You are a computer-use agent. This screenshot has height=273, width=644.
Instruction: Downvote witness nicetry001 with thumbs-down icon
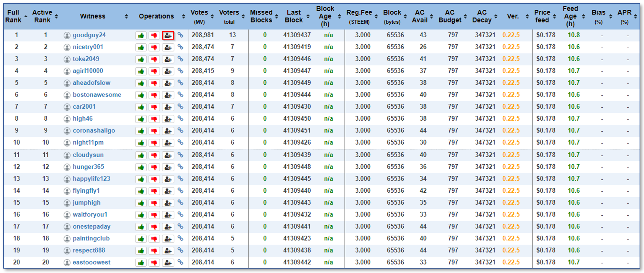coord(154,47)
